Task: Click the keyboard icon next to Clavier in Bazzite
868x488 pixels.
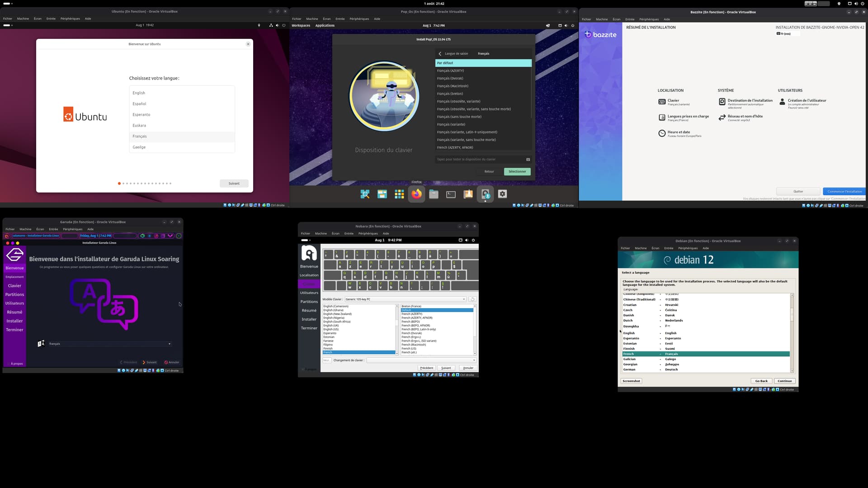Action: [x=662, y=102]
